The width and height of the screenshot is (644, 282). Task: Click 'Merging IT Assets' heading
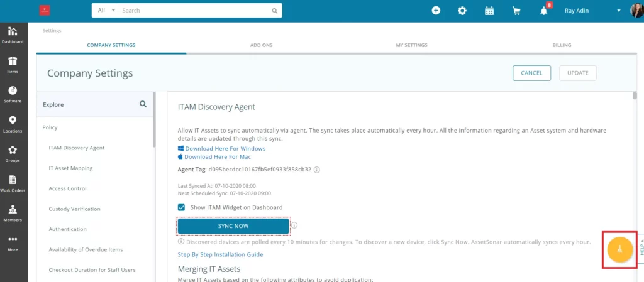[x=209, y=269]
